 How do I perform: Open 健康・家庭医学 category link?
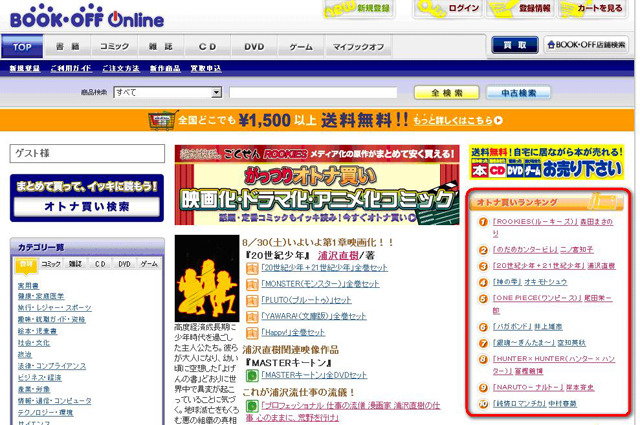click(41, 296)
